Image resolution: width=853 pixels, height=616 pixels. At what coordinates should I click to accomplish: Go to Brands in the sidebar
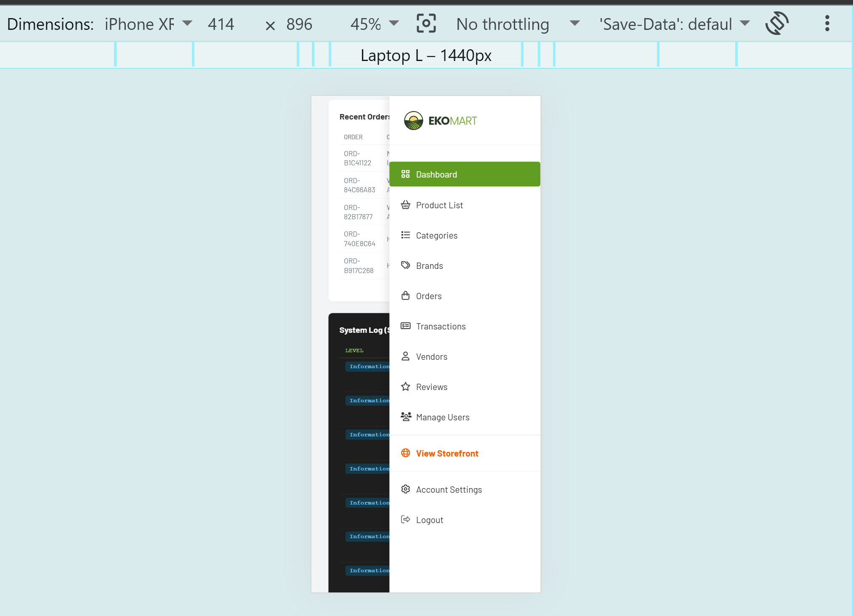pyautogui.click(x=465, y=266)
